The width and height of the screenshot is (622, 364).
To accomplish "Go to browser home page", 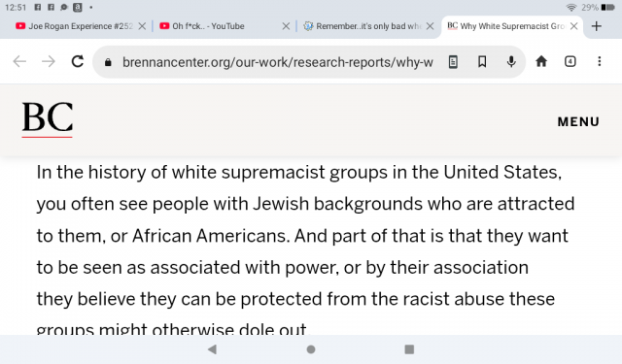I will 541,61.
